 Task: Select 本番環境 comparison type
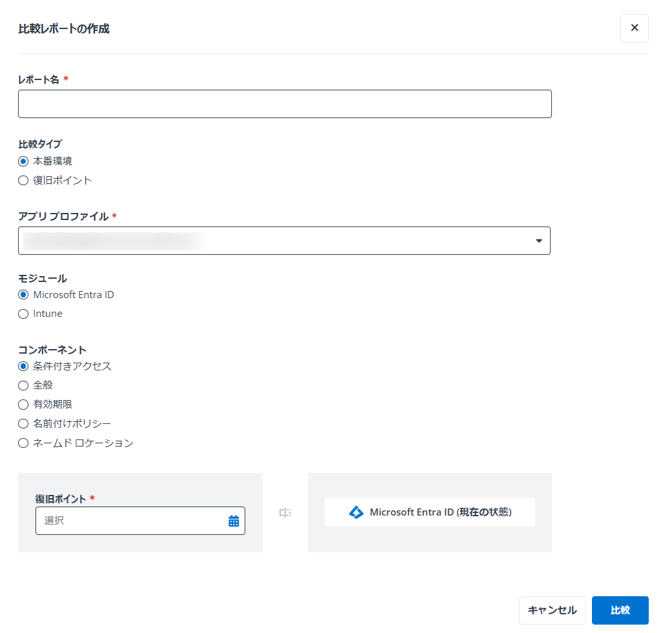[x=23, y=161]
